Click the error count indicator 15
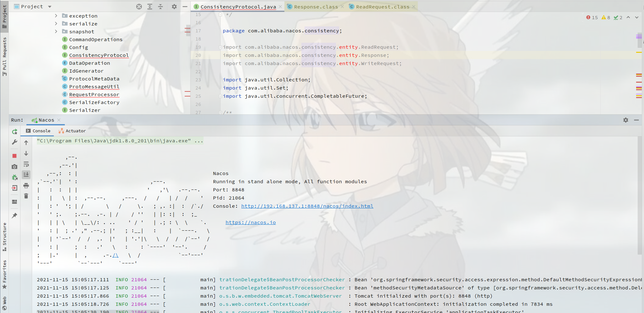644x313 pixels. pyautogui.click(x=592, y=18)
